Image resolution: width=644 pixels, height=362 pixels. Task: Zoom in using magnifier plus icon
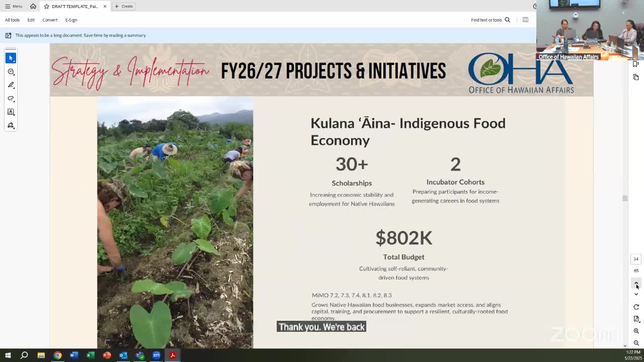click(636, 331)
